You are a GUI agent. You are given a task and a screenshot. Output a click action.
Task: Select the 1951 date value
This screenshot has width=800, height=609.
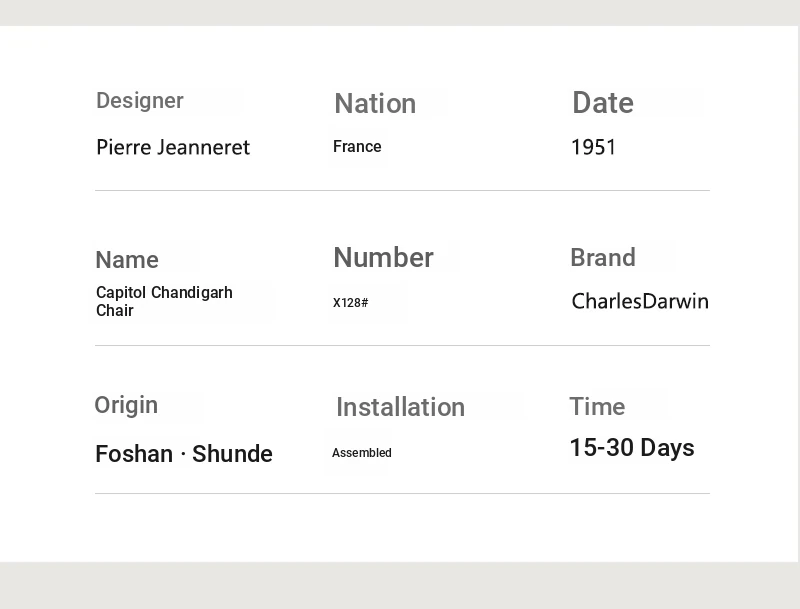[x=594, y=148]
